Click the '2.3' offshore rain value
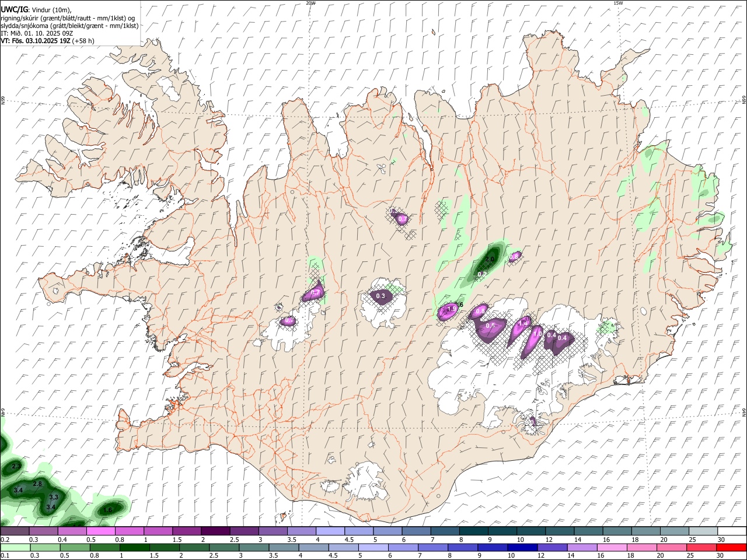Image resolution: width=747 pixels, height=560 pixels. [16, 467]
